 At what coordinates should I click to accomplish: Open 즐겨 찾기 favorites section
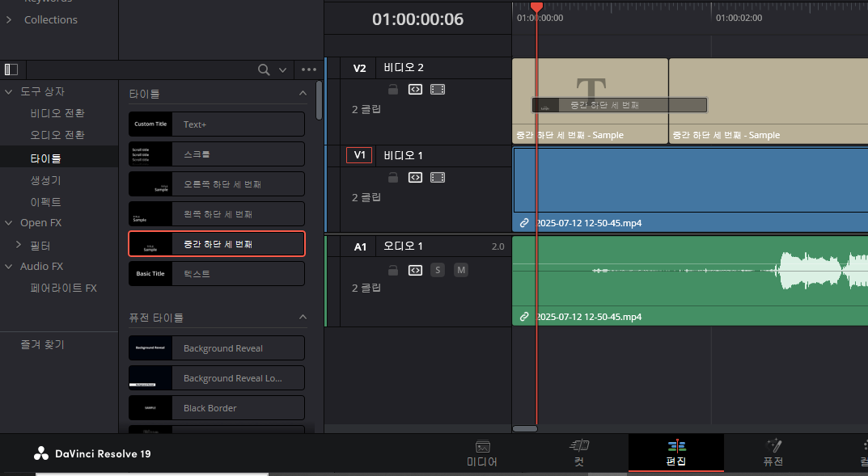43,344
